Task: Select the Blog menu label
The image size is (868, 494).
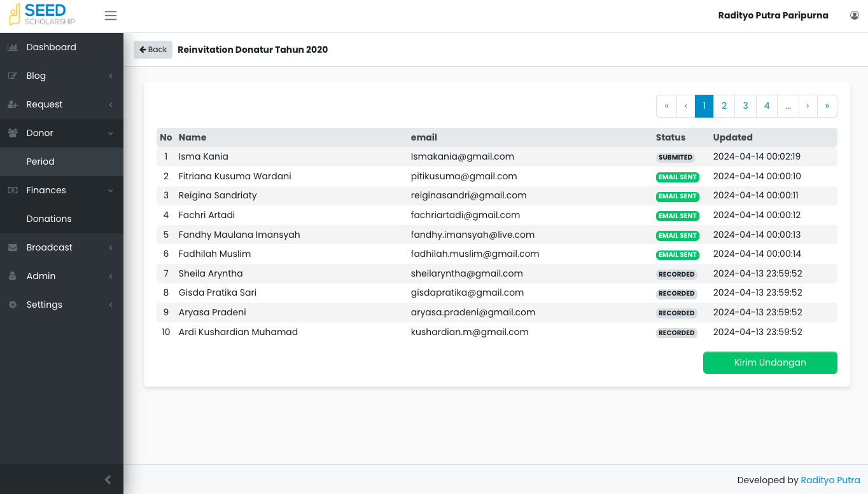Action: [x=36, y=76]
